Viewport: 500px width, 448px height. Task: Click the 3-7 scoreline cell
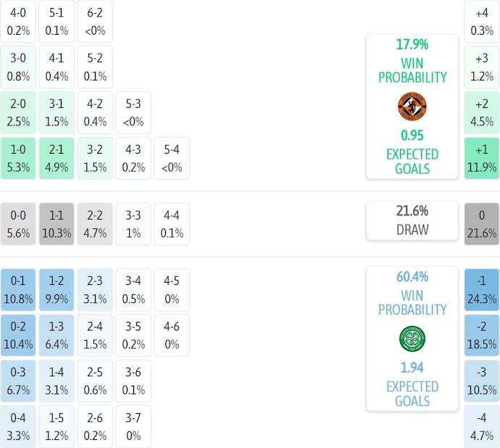133,427
